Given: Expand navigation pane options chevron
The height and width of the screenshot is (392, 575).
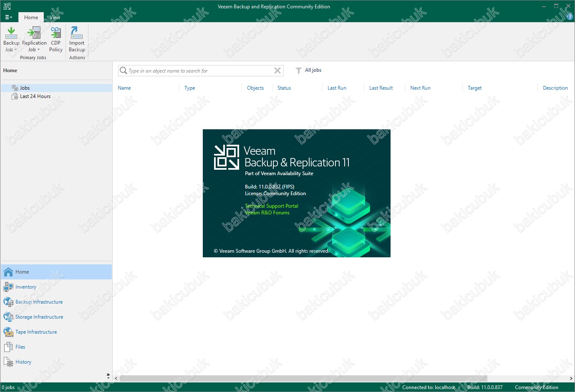Looking at the screenshot, I should (x=108, y=375).
